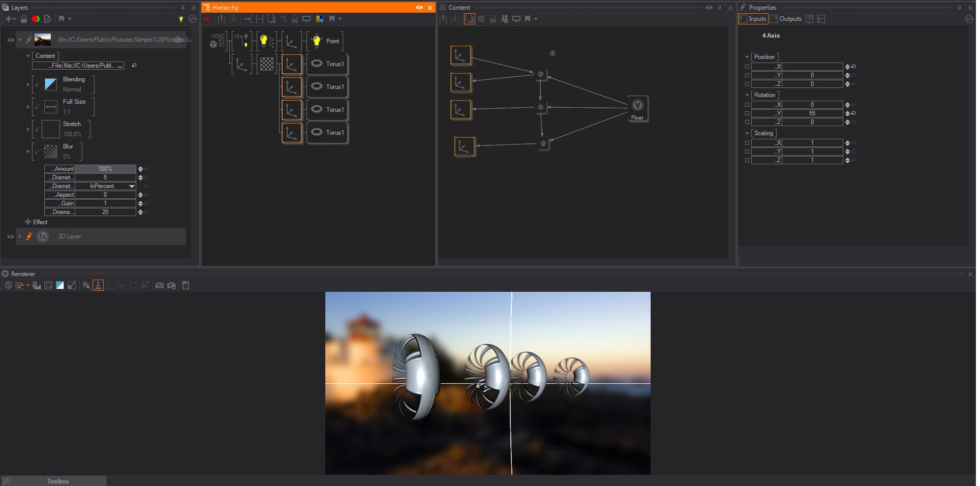Toggle visibility of the picture layer
The height and width of the screenshot is (486, 980).
[x=10, y=40]
